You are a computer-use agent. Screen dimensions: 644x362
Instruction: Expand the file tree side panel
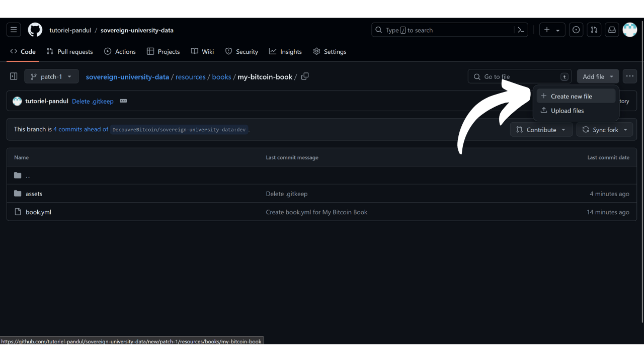point(14,76)
